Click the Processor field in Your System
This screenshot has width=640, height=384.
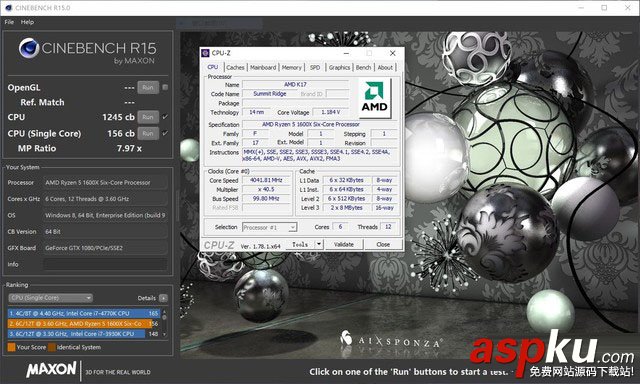click(105, 183)
